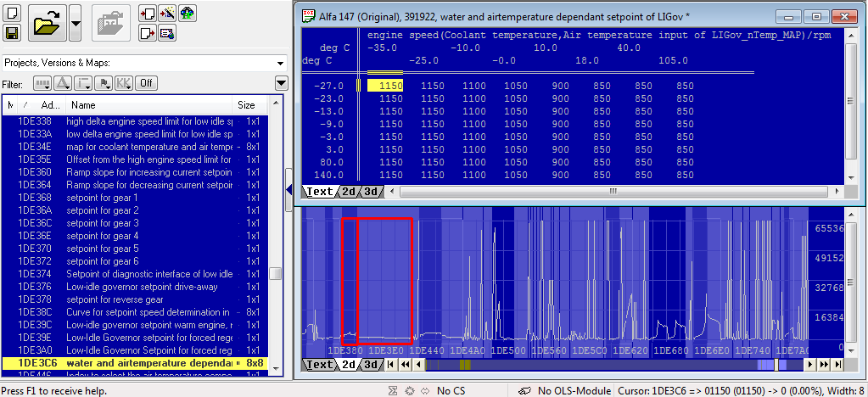Launch the import wizard wand icon
Screen dimensions: 868x397
point(167,14)
